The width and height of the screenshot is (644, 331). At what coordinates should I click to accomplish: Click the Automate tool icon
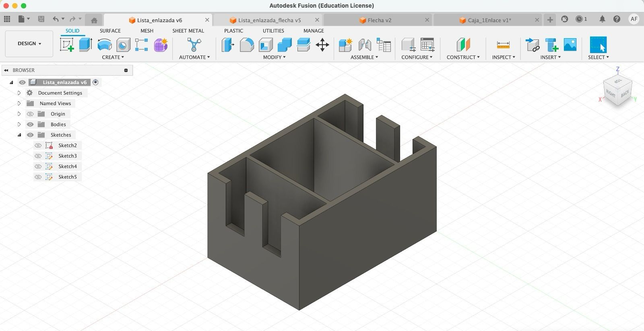point(194,45)
